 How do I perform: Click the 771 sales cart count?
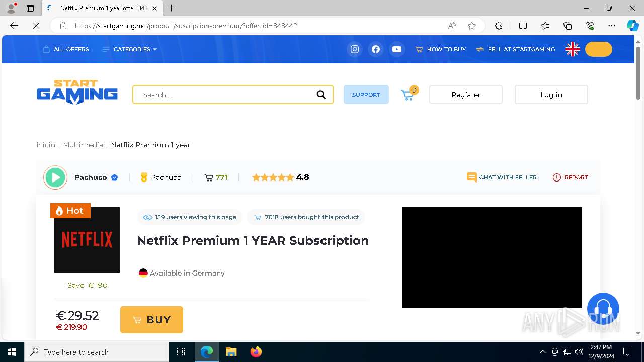click(216, 177)
